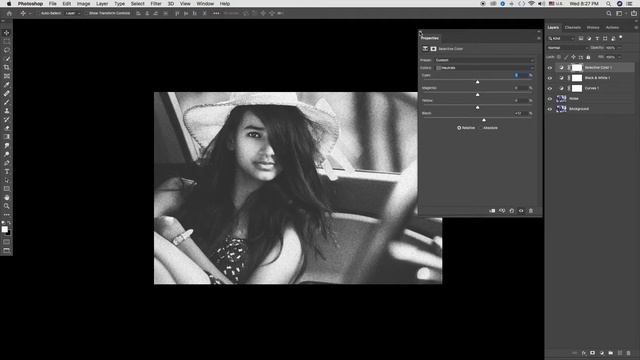
Task: Select the Eyedropper tool
Action: (x=7, y=85)
